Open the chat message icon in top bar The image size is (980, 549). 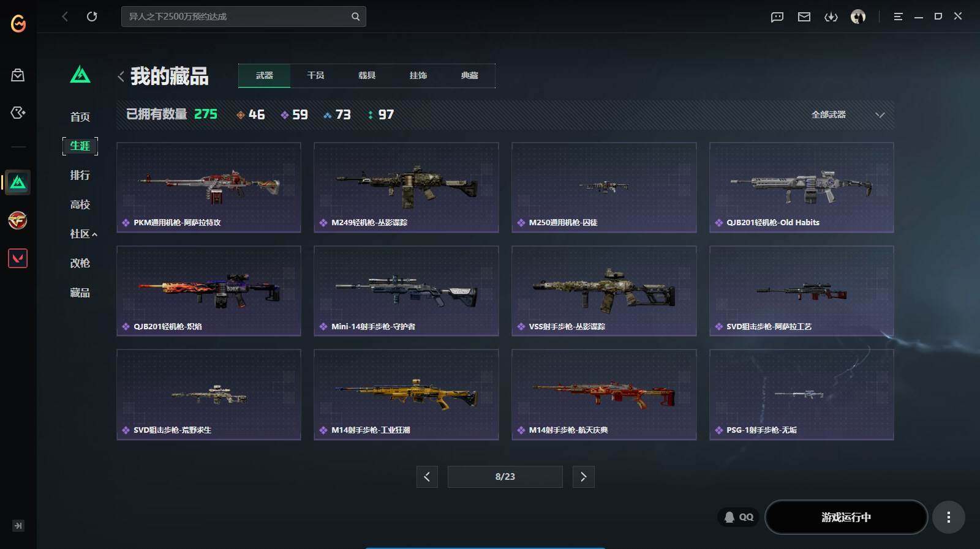[777, 17]
